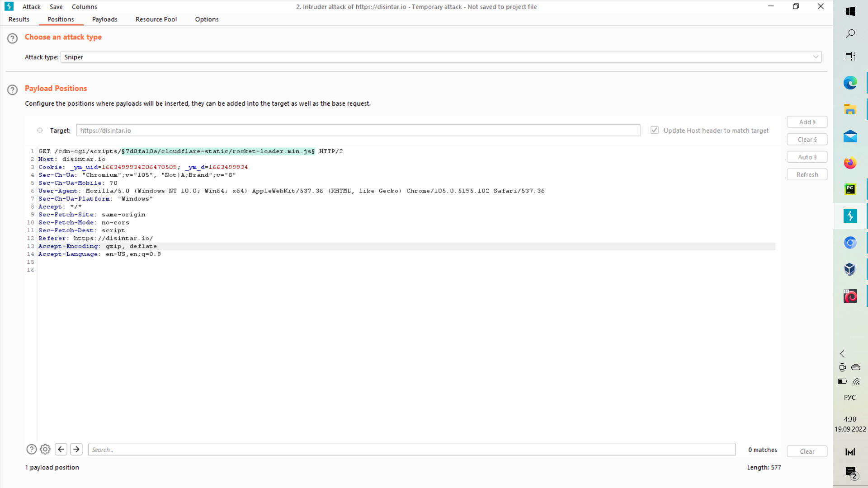Select the Burp Suite taskbar icon
Screen dimensions: 868x488
[x=850, y=216]
